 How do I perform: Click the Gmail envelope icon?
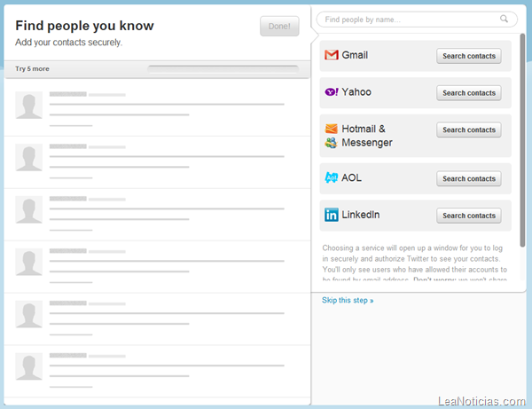[331, 55]
